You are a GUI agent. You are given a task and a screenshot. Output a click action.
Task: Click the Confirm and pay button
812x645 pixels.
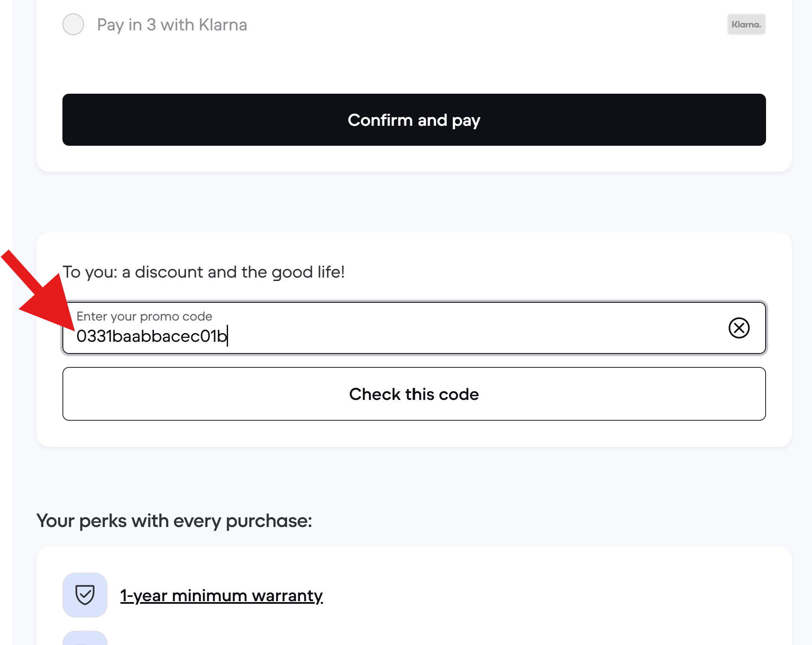click(x=414, y=120)
